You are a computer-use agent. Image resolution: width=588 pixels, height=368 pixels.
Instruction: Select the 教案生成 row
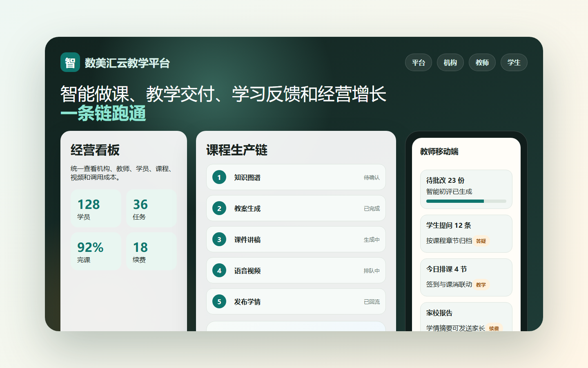[x=296, y=208]
